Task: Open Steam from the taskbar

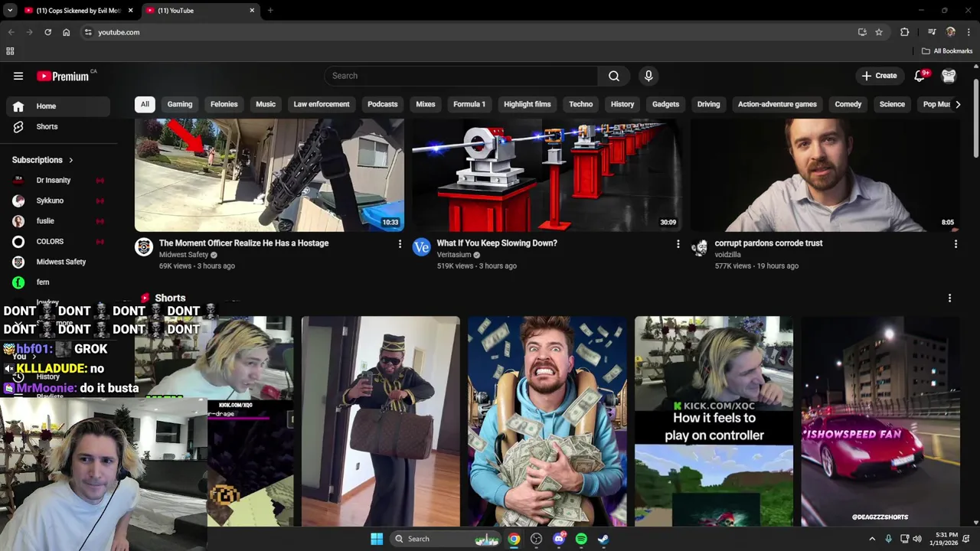Action: coord(603,539)
